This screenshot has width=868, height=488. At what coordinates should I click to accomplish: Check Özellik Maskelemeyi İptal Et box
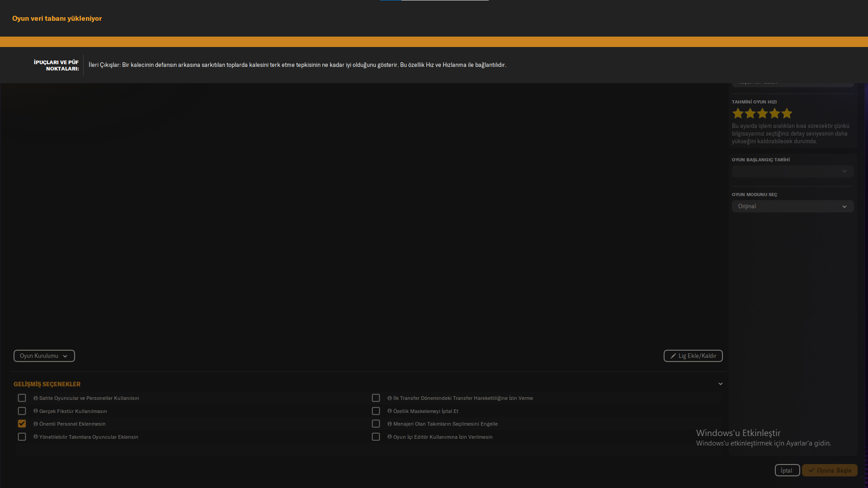[376, 411]
